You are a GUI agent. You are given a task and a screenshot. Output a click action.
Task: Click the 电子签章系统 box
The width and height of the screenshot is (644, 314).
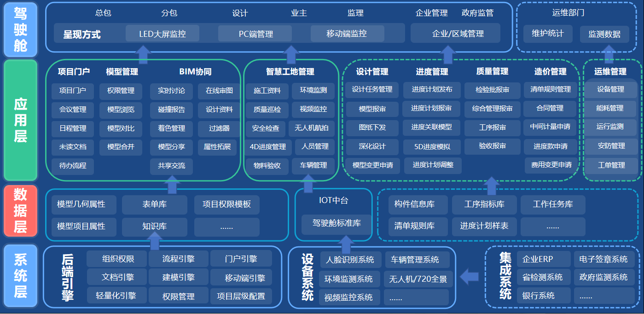pos(603,259)
